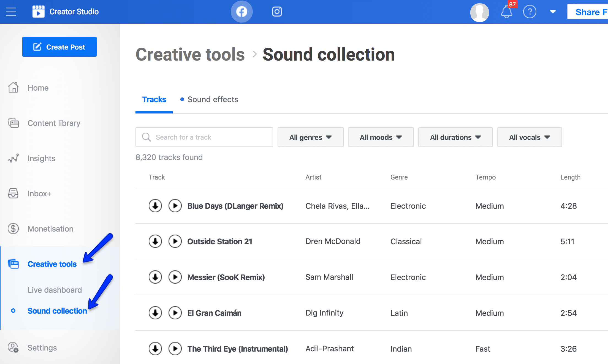Click artist Dig Infinity

(x=324, y=313)
